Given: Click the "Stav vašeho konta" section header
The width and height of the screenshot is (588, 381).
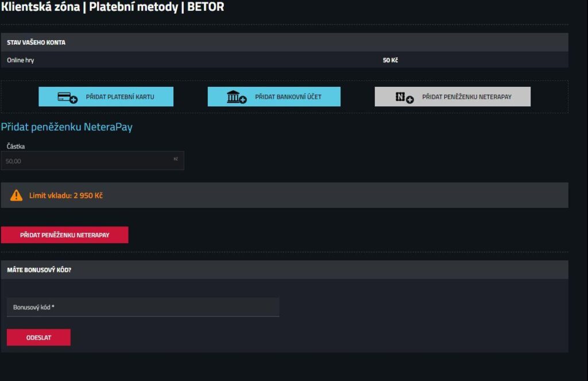Looking at the screenshot, I should 36,43.
